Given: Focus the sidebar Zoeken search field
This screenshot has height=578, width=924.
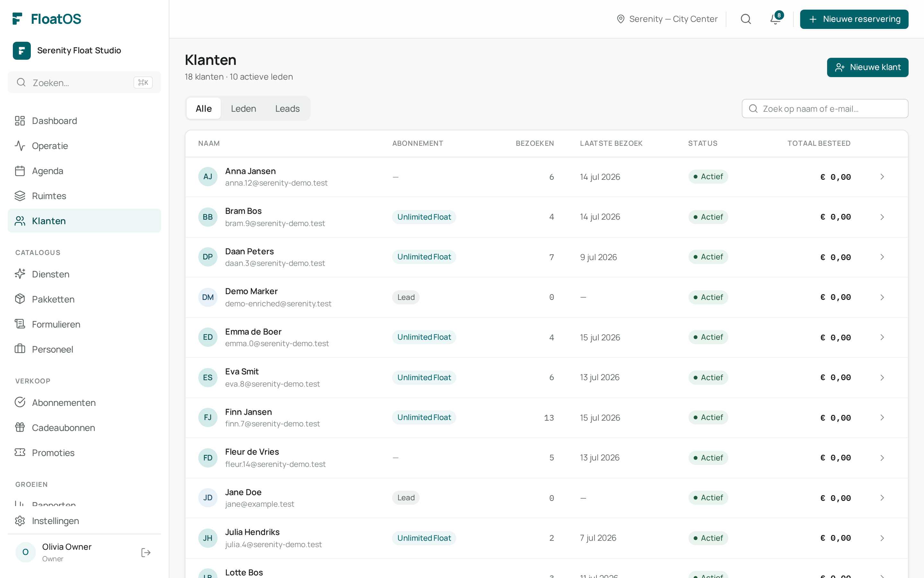Looking at the screenshot, I should point(84,82).
